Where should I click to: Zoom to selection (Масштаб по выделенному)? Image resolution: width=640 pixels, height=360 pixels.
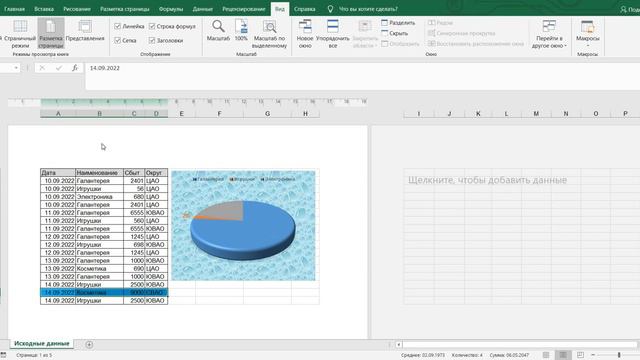[269, 34]
